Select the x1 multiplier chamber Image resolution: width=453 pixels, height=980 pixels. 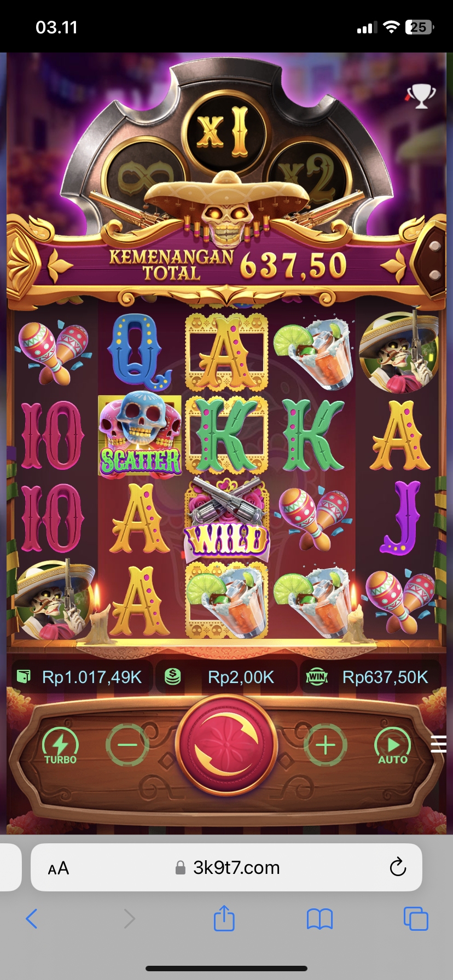[225, 131]
